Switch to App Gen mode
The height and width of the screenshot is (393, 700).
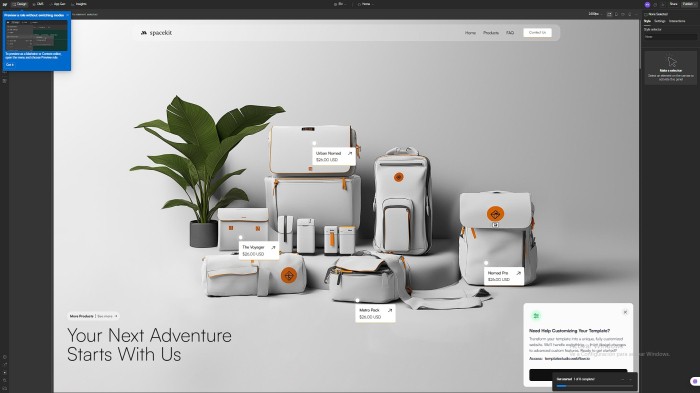(57, 4)
